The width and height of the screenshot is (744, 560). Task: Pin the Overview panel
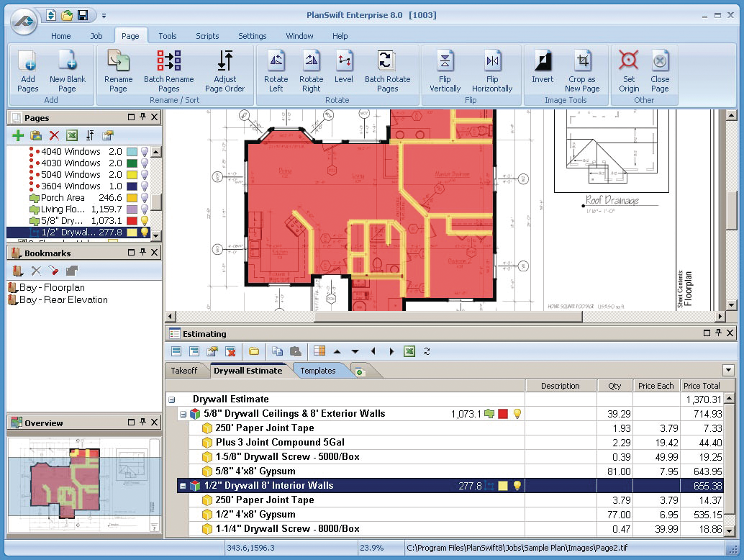tap(142, 422)
